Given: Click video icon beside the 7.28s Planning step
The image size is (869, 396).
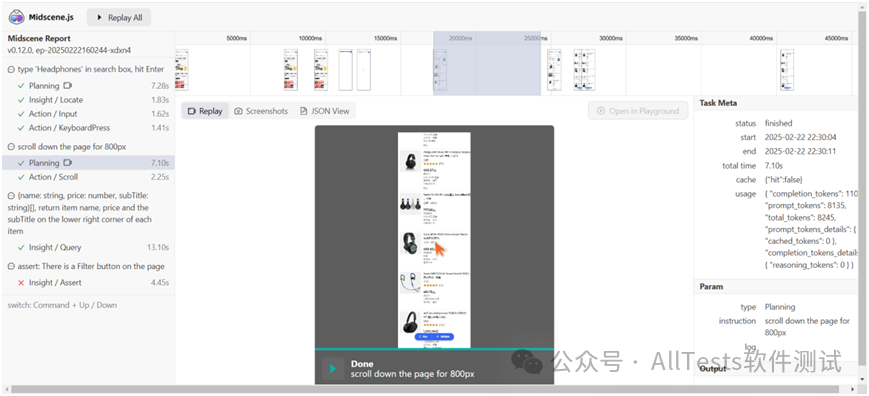Looking at the screenshot, I should [x=68, y=86].
